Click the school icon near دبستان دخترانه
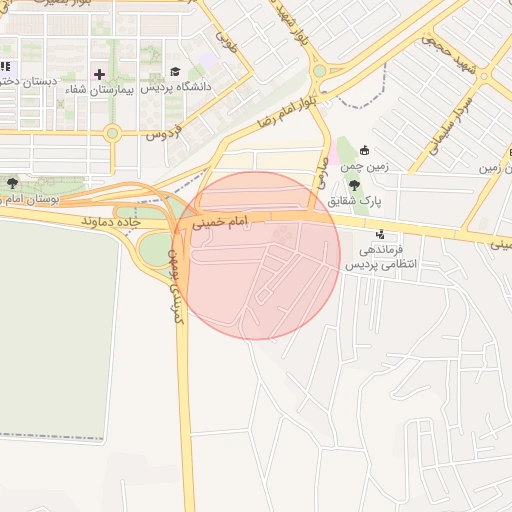This screenshot has width=512, height=512. [6, 67]
